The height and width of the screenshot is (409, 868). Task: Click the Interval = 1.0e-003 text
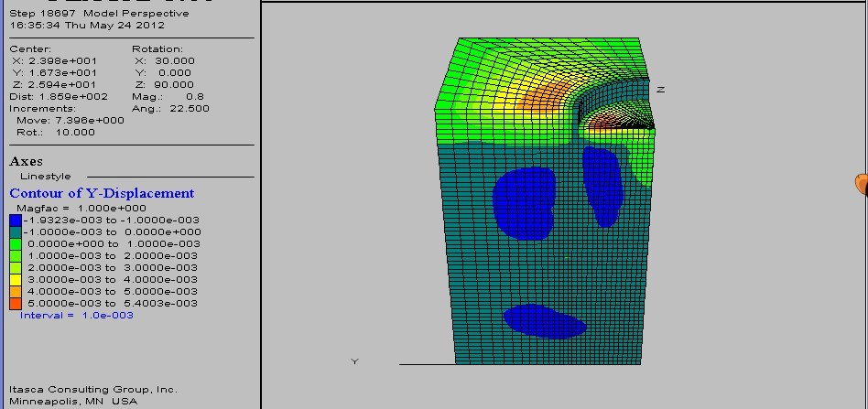(77, 316)
